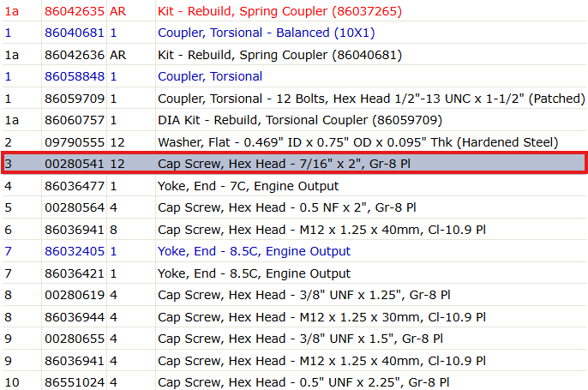Screen dimensions: 588x390
Task: Click the blue Coupler, Torsional link
Action: (x=210, y=76)
